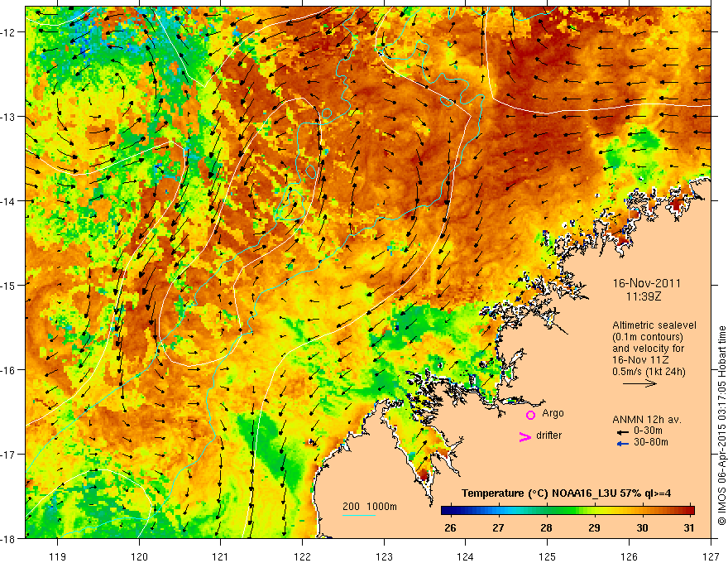The image size is (728, 563).
Task: Click latitude axis label -18
Action: pyautogui.click(x=10, y=538)
